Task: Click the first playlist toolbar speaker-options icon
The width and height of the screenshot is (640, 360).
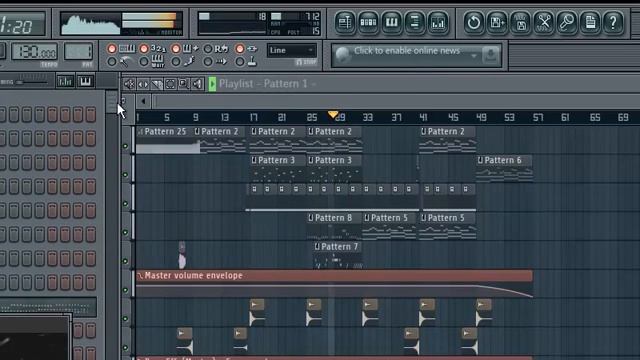Action: (129, 84)
